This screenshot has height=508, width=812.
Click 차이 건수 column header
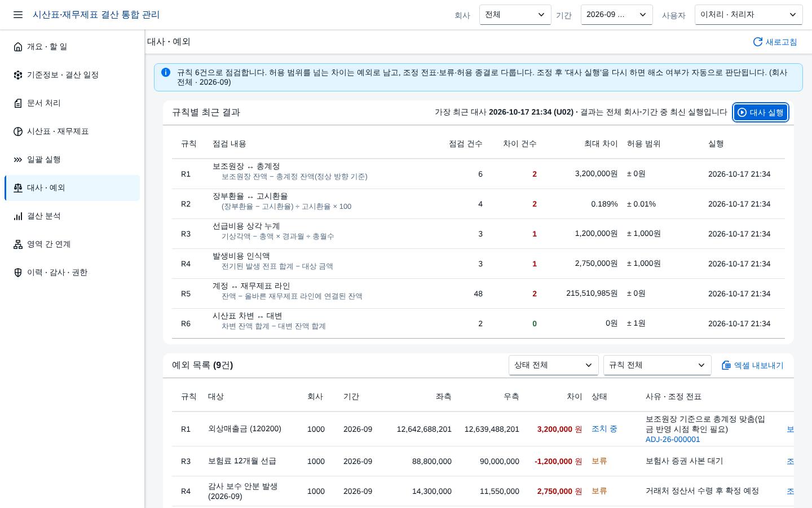(x=520, y=144)
